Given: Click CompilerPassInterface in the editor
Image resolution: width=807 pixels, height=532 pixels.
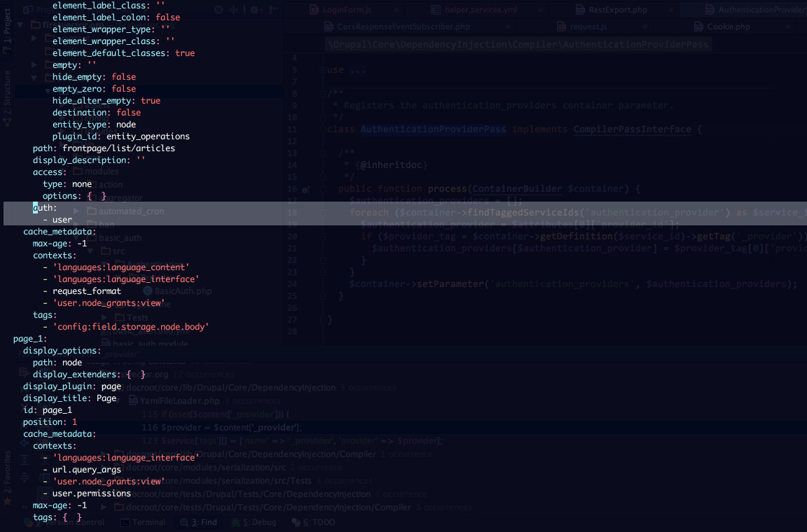Looking at the screenshot, I should pyautogui.click(x=632, y=129).
